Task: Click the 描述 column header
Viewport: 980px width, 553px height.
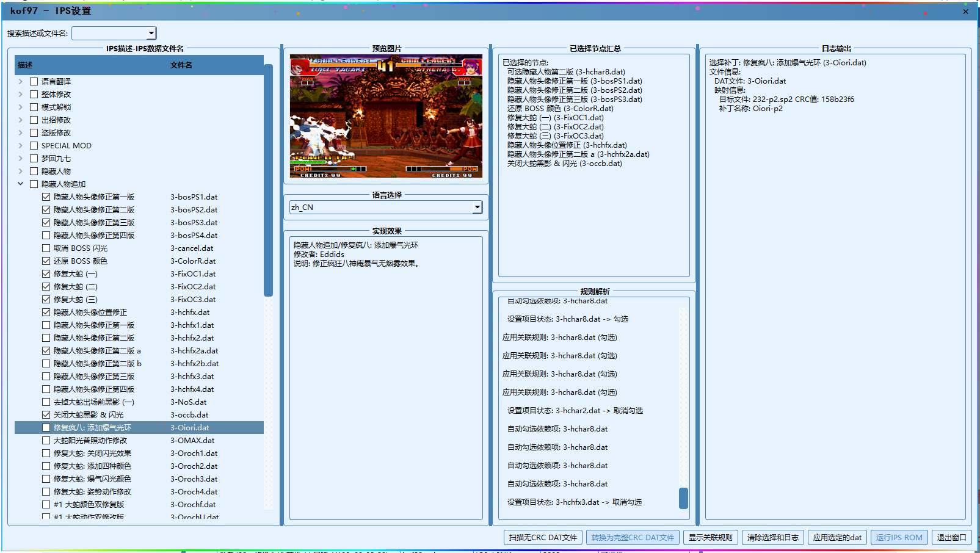Action: point(92,65)
